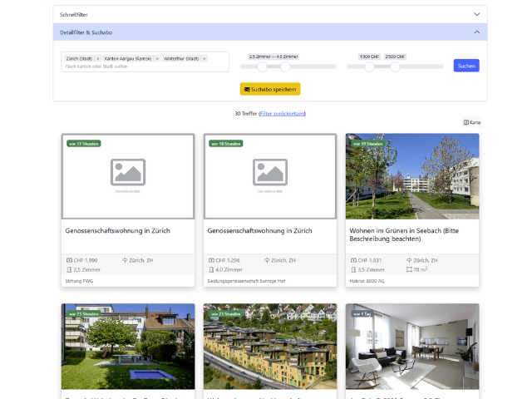Click the placeholder image of the CHF 1.990 listing

coord(128,176)
